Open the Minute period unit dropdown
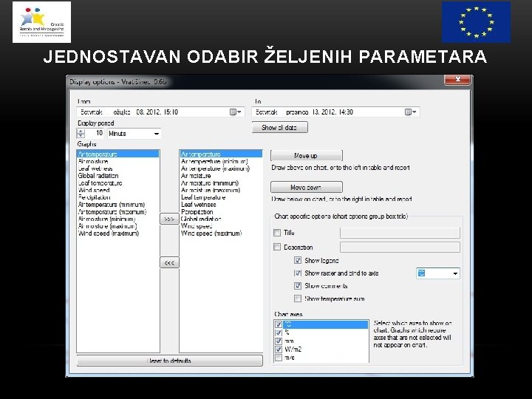The height and width of the screenshot is (399, 532). [156, 134]
